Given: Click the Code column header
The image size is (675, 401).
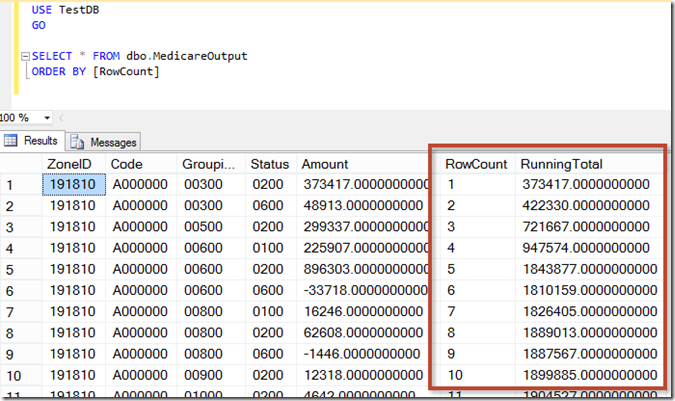Looking at the screenshot, I should tap(127, 164).
